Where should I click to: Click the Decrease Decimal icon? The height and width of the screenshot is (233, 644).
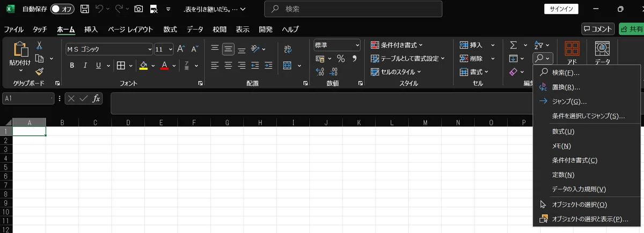click(x=334, y=72)
